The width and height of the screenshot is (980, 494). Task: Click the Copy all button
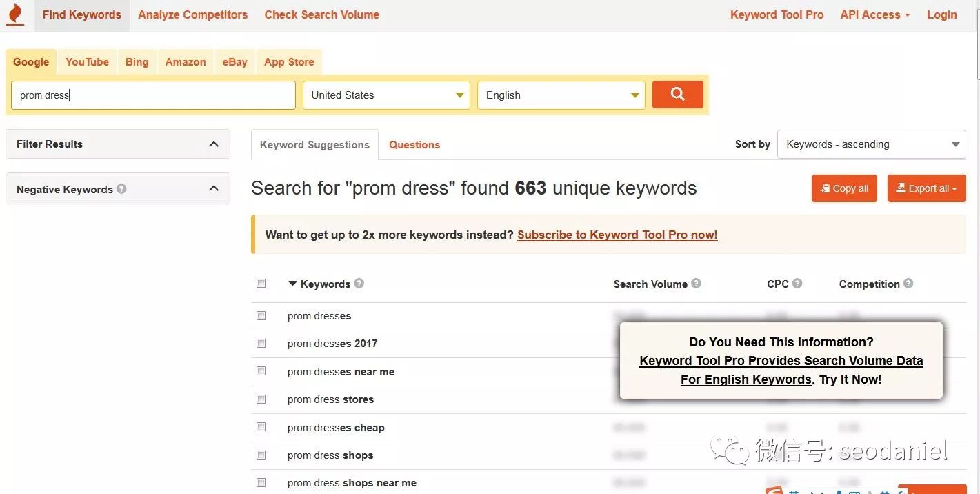(x=844, y=188)
